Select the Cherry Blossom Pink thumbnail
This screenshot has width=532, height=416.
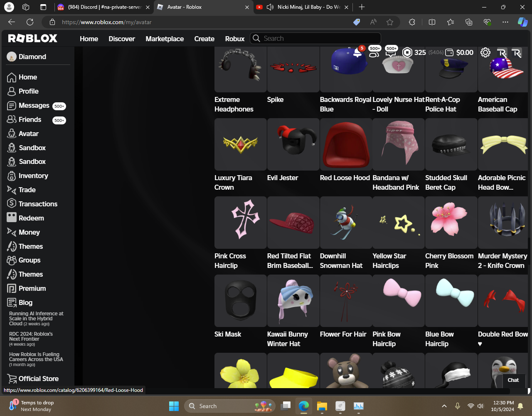(451, 223)
